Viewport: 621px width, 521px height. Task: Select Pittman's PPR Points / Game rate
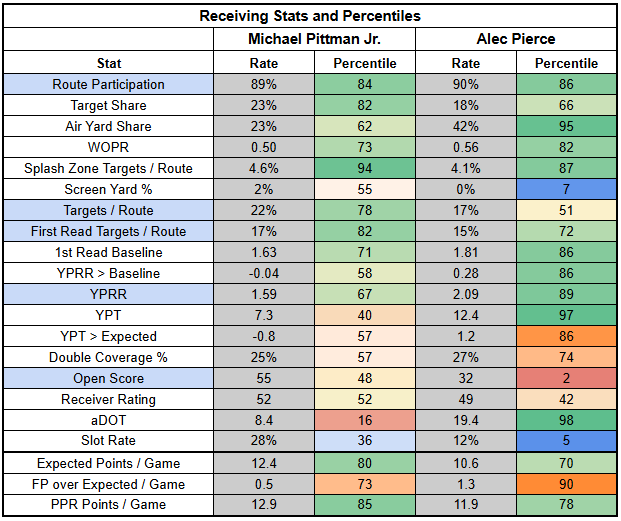click(x=264, y=506)
